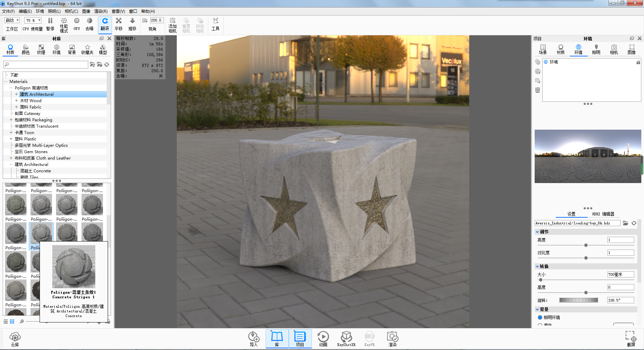
Task: Switch the library to grid view
Action: click(12, 321)
